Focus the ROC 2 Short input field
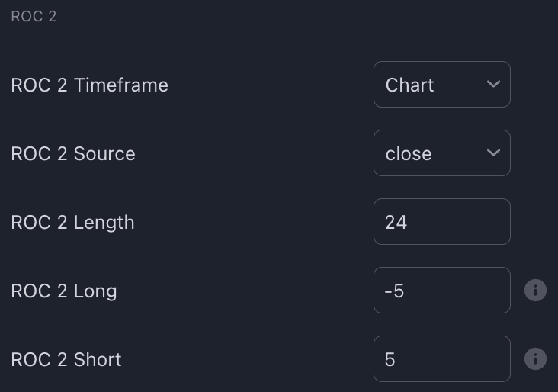 (x=441, y=359)
